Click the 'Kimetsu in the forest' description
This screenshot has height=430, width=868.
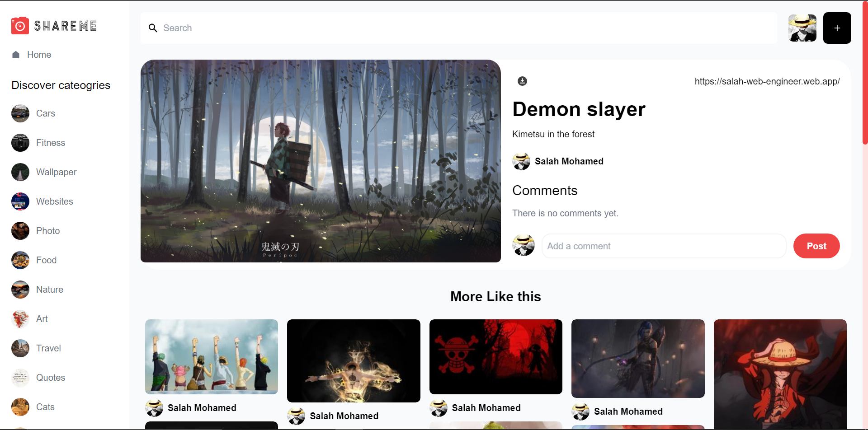click(553, 134)
